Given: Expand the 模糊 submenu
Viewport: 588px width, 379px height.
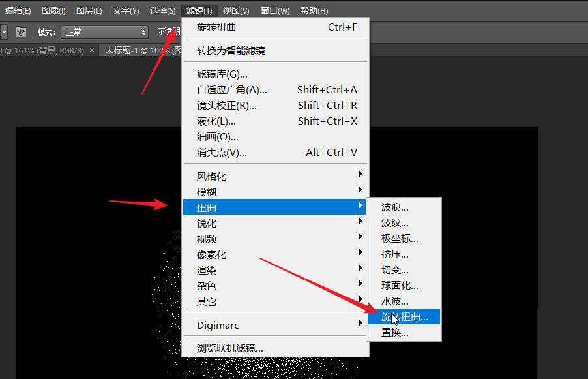Looking at the screenshot, I should (275, 192).
